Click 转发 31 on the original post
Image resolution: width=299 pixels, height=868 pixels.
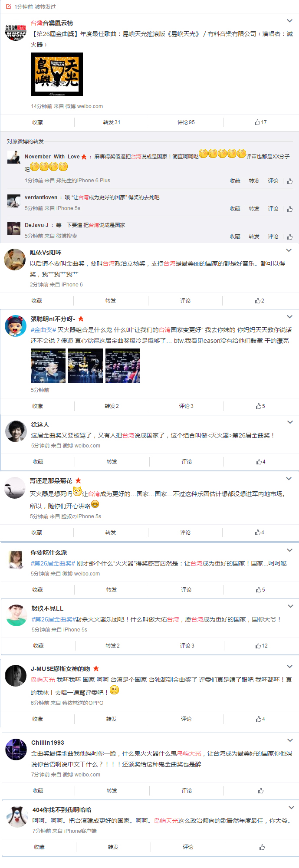tap(112, 122)
